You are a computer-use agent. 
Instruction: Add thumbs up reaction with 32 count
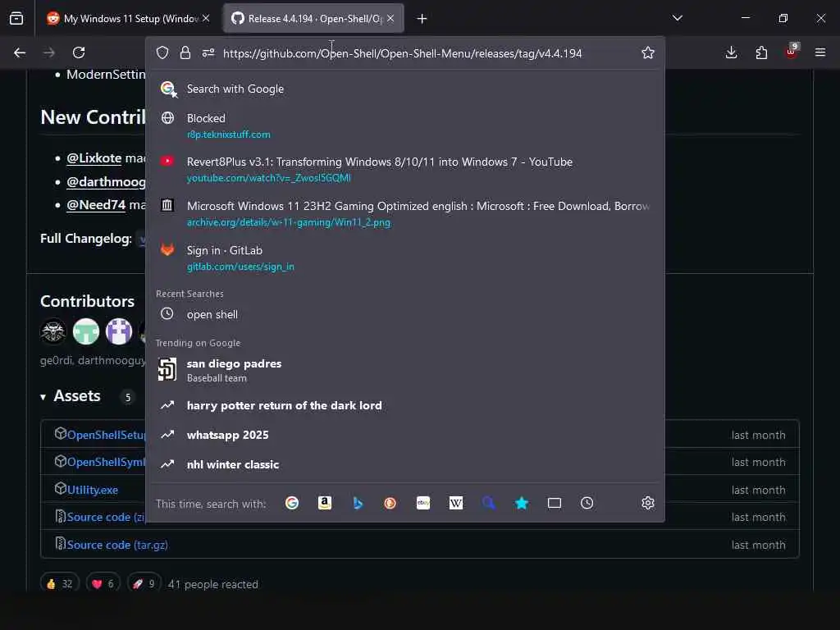click(59, 583)
